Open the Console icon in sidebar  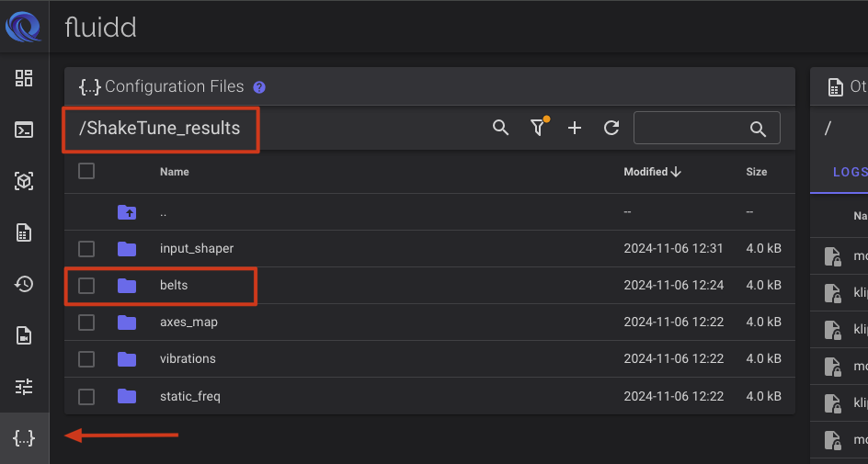[24, 130]
